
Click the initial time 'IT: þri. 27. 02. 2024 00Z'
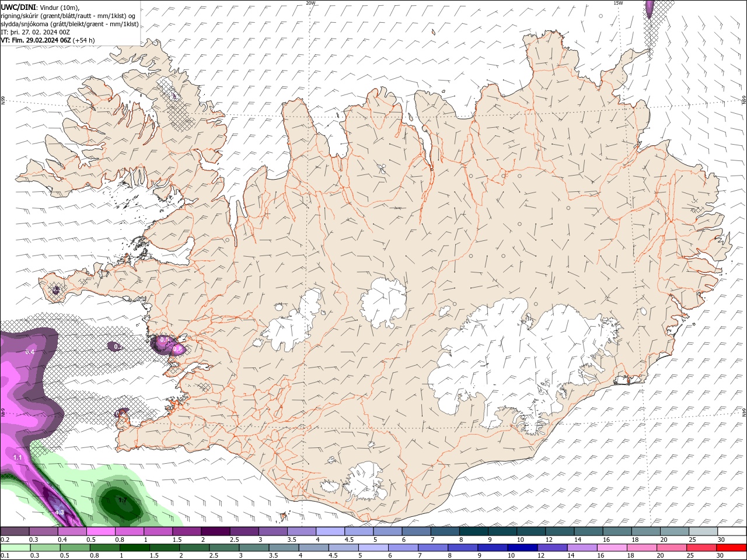pyautogui.click(x=36, y=32)
